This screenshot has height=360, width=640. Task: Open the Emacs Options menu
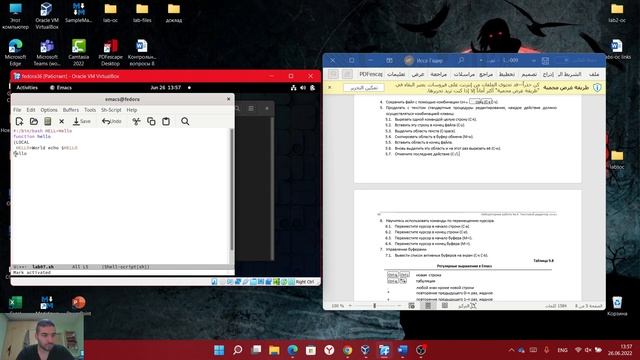(49, 110)
